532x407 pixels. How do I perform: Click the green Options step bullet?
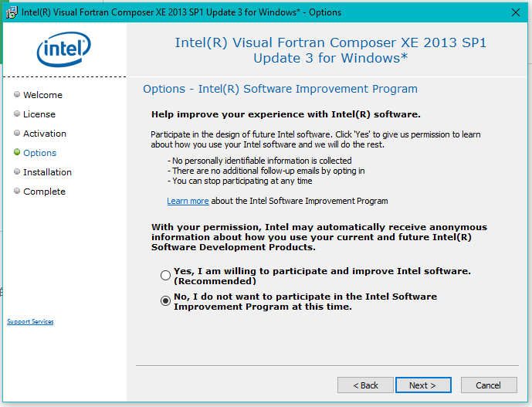[17, 153]
